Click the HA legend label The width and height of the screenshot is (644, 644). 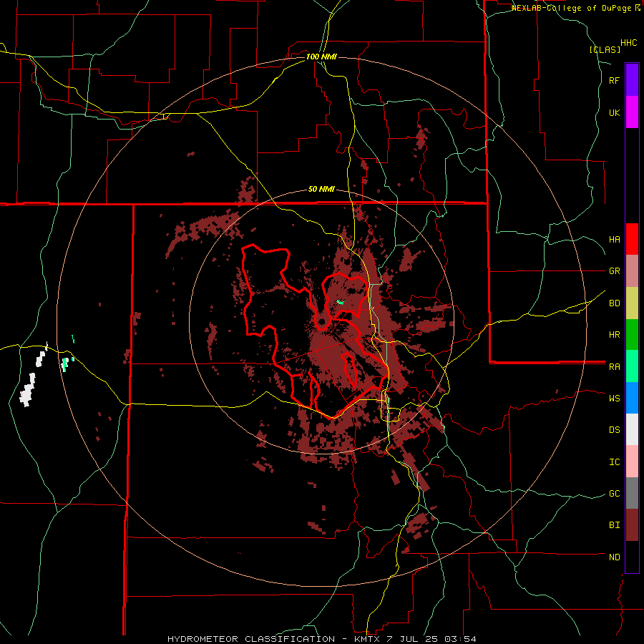point(615,240)
